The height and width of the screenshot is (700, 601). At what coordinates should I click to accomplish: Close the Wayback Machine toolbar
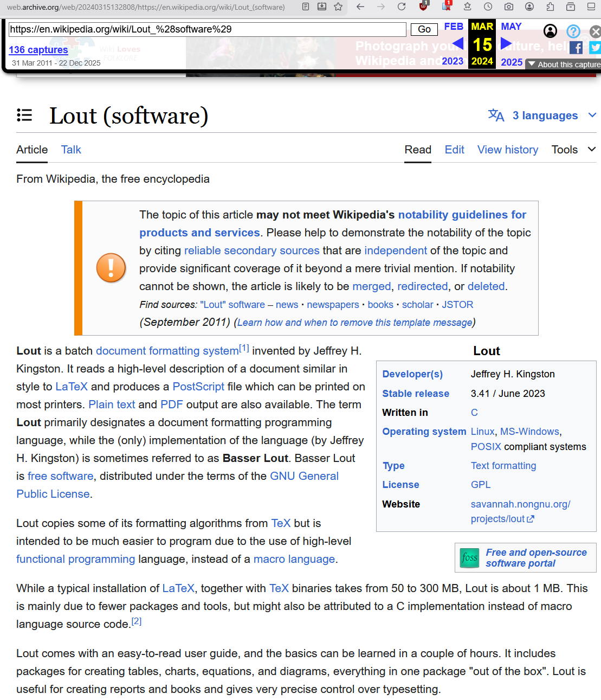pos(595,31)
